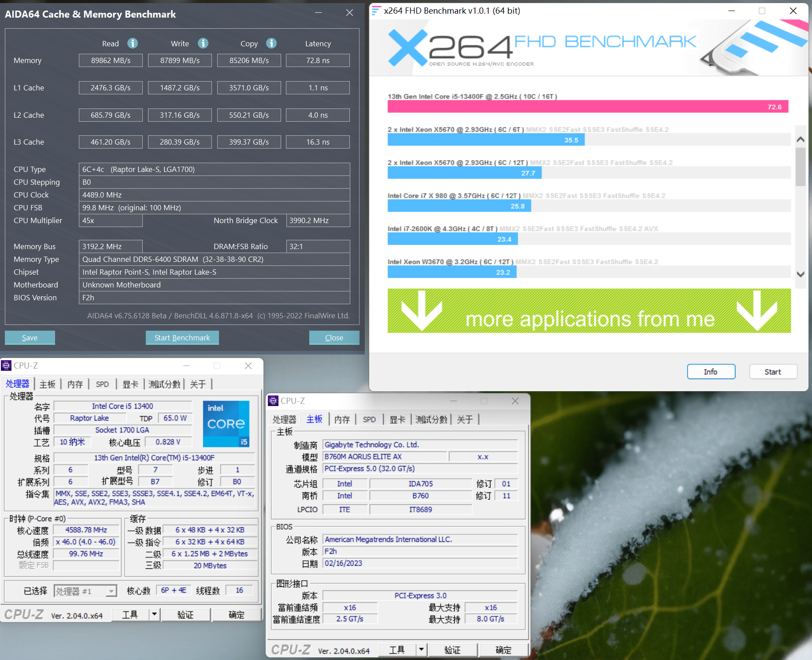812x660 pixels.
Task: Click 验证 button in processor CPU-Z window
Action: pos(185,615)
